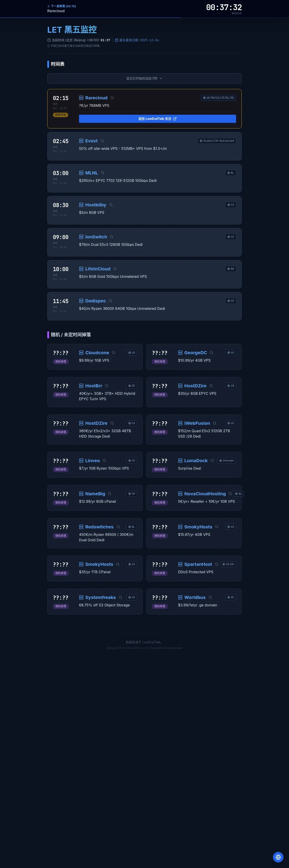The width and height of the screenshot is (289, 868).
Task: Click the '$9.99/yr 1GB VPS' deal text
Action: click(94, 360)
